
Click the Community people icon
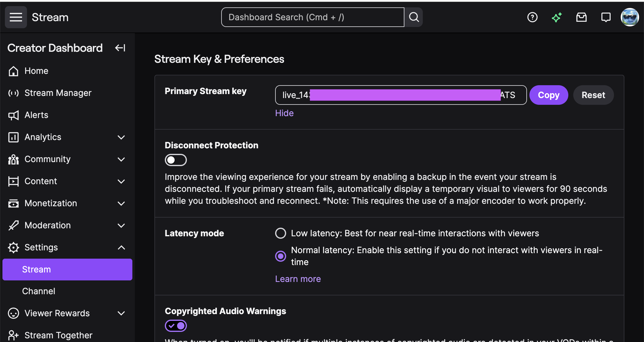[x=13, y=159]
